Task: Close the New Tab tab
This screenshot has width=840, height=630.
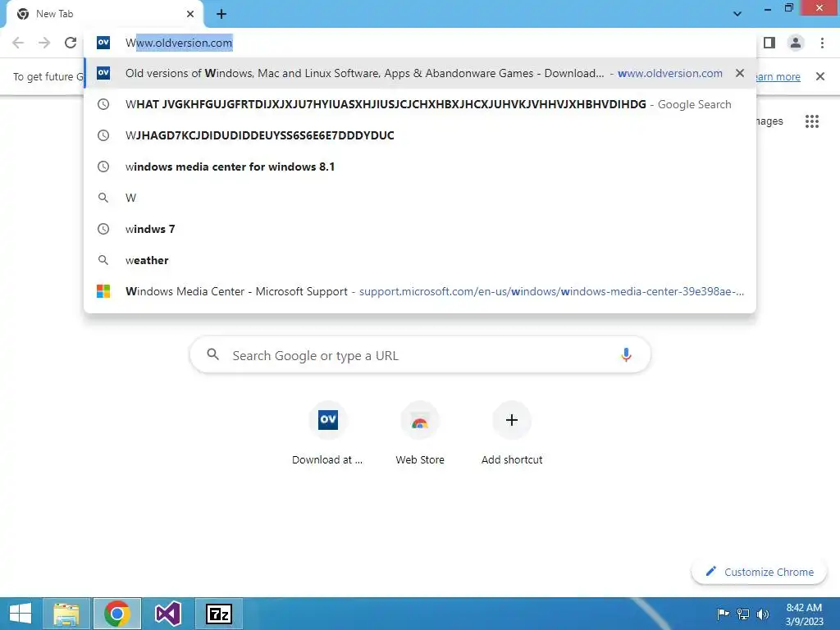Action: pyautogui.click(x=190, y=14)
